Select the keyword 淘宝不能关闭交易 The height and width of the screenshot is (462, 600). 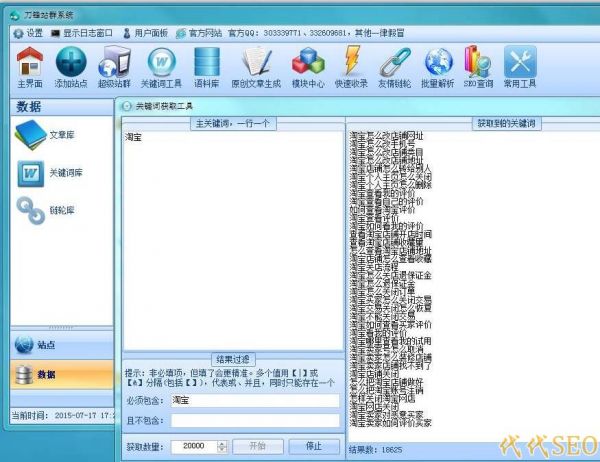tap(382, 317)
